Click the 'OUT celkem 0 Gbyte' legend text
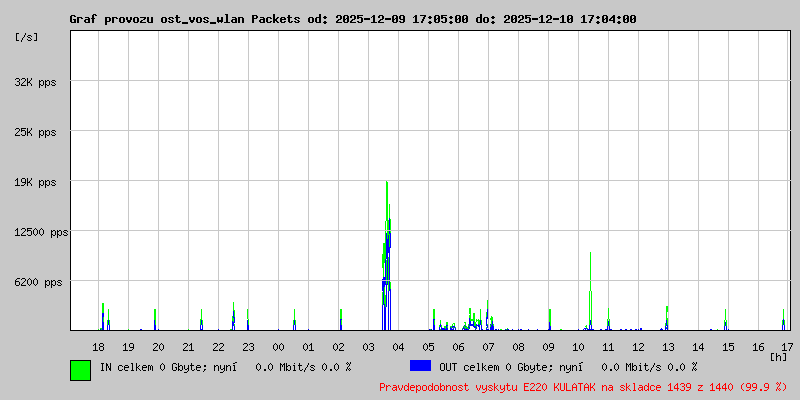This screenshot has height=400, width=800. [x=488, y=367]
